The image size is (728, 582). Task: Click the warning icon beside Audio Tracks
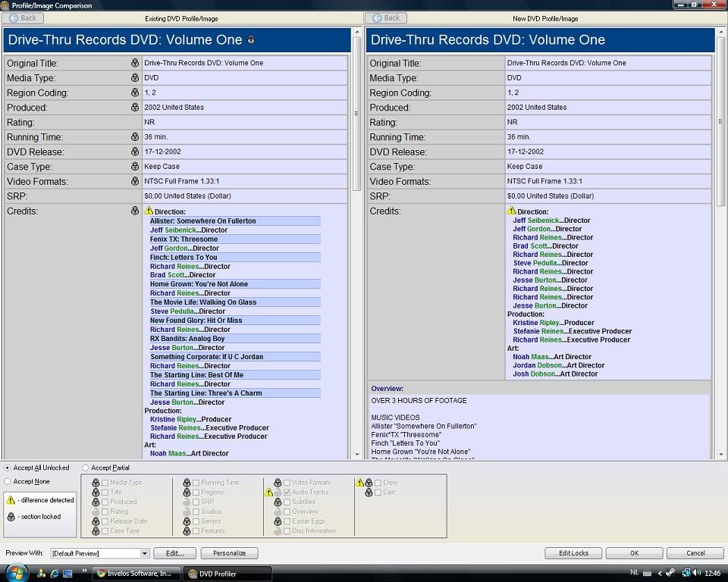[x=268, y=492]
